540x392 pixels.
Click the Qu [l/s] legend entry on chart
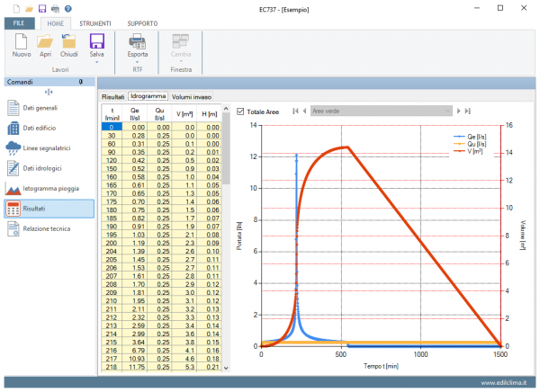tap(470, 144)
